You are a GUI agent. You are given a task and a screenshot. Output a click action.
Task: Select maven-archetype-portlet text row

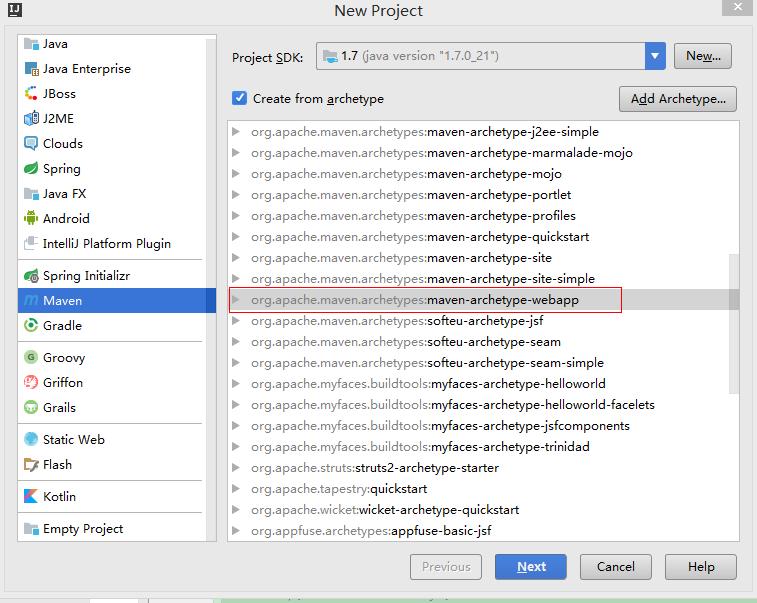click(x=411, y=195)
